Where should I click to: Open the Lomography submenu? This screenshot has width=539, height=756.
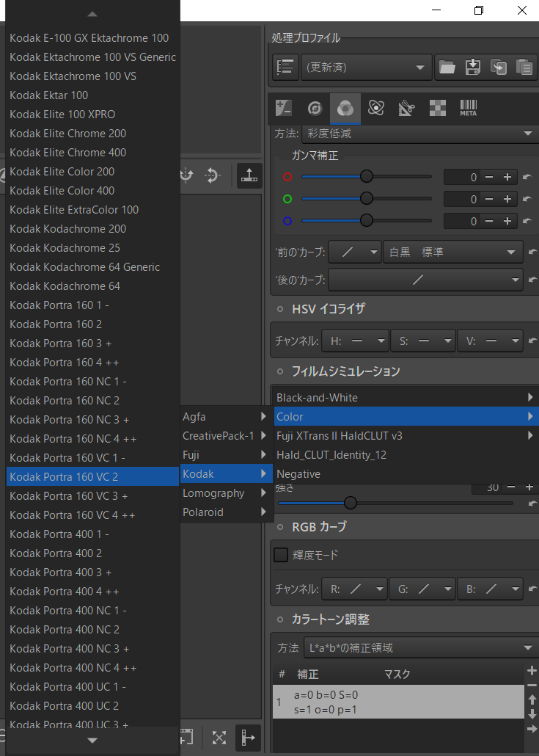tap(226, 493)
